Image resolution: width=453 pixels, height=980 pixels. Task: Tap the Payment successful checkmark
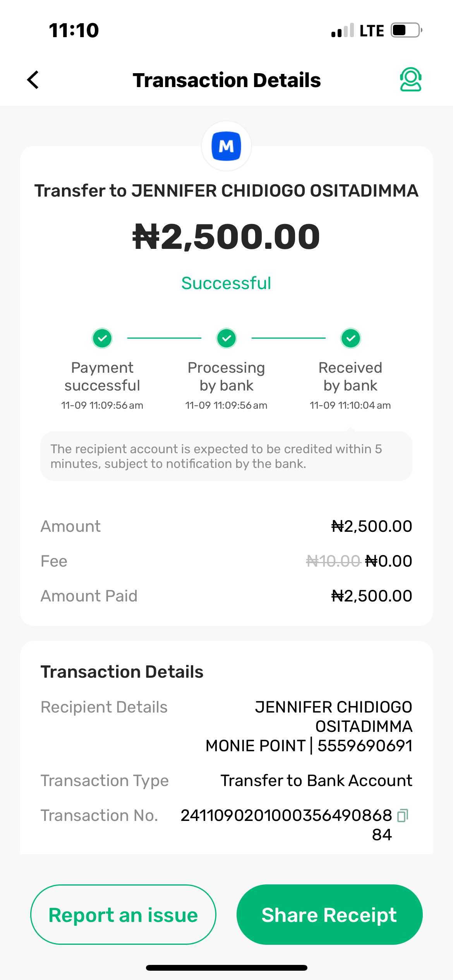(102, 338)
